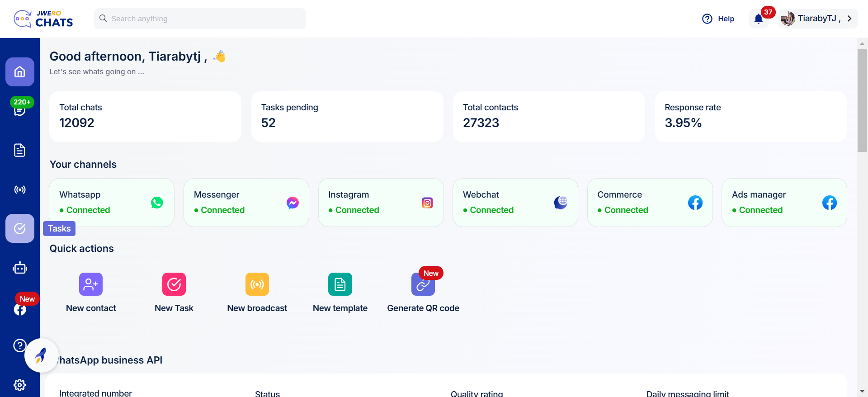868x397 pixels.
Task: Open Settings gear in sidebar
Action: 20,385
